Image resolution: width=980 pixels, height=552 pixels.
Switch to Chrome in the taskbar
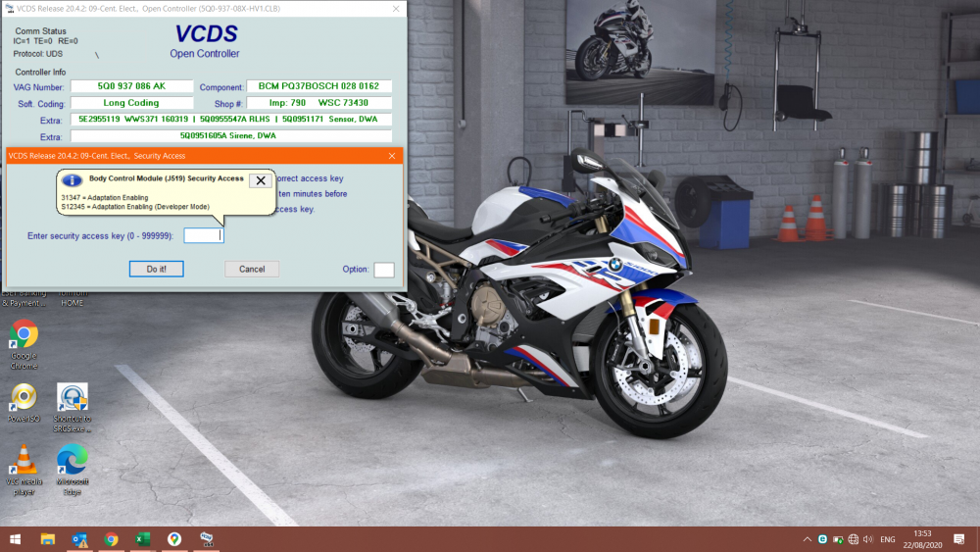pyautogui.click(x=112, y=539)
